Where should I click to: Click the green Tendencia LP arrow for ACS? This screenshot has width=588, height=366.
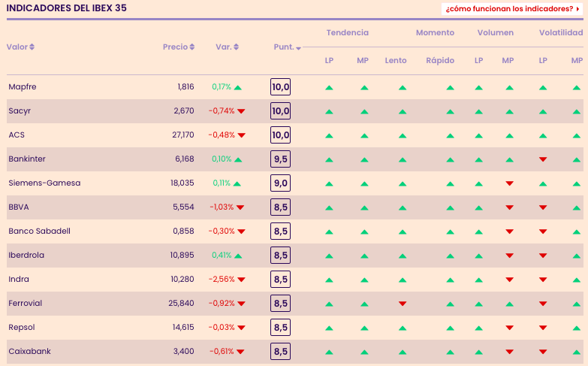(x=329, y=135)
